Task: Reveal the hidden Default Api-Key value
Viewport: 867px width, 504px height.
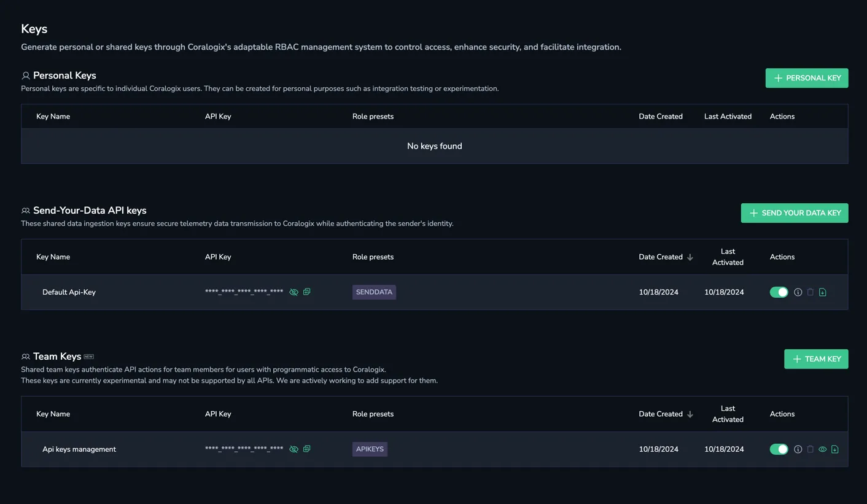Action: pos(294,292)
